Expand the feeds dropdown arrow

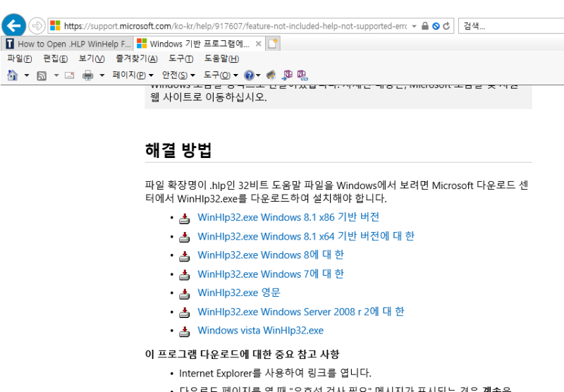(56, 75)
